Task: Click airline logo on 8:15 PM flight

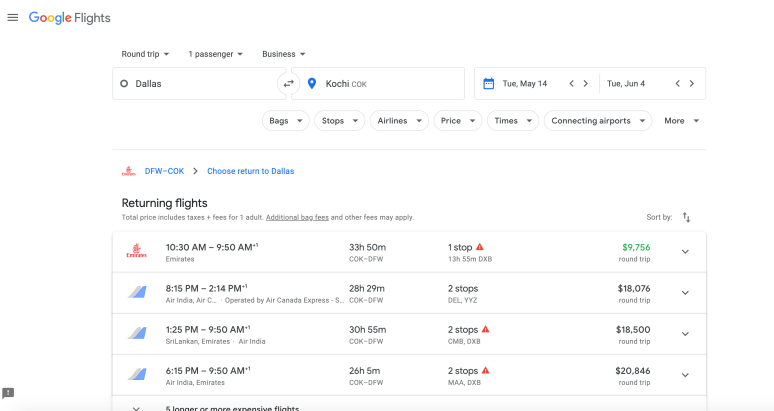Action: pos(137,292)
